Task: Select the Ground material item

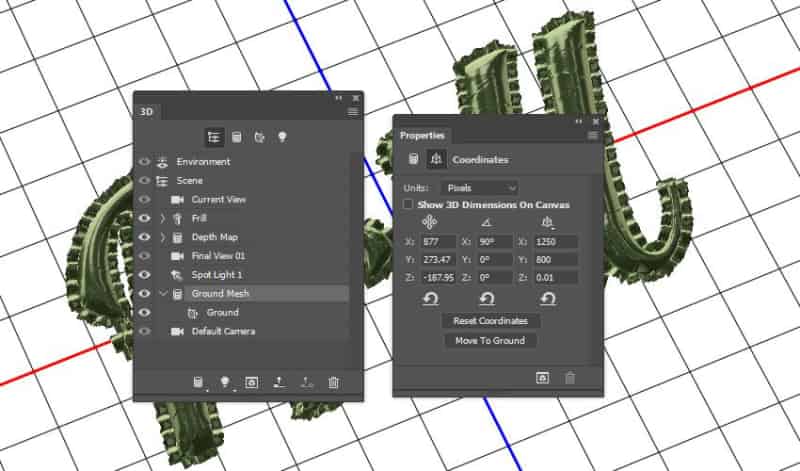Action: 222,312
